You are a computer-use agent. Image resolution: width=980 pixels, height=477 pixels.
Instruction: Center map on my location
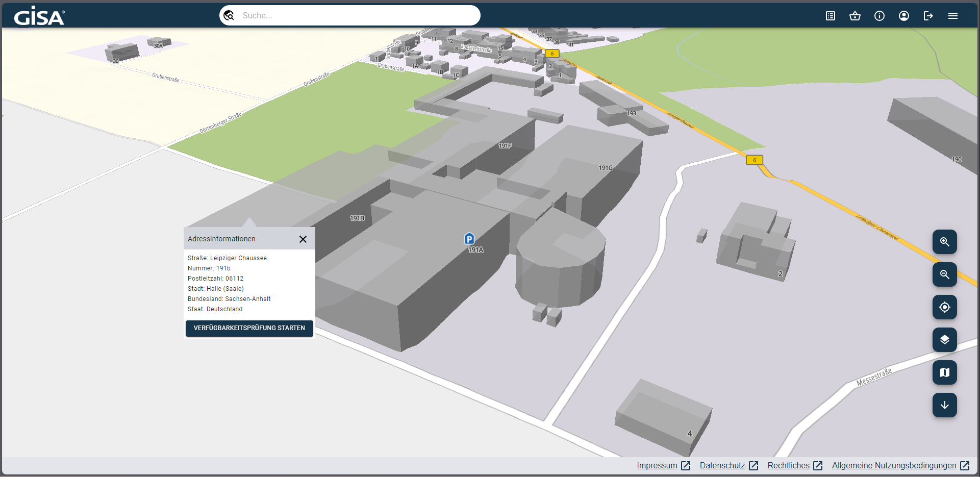[944, 307]
